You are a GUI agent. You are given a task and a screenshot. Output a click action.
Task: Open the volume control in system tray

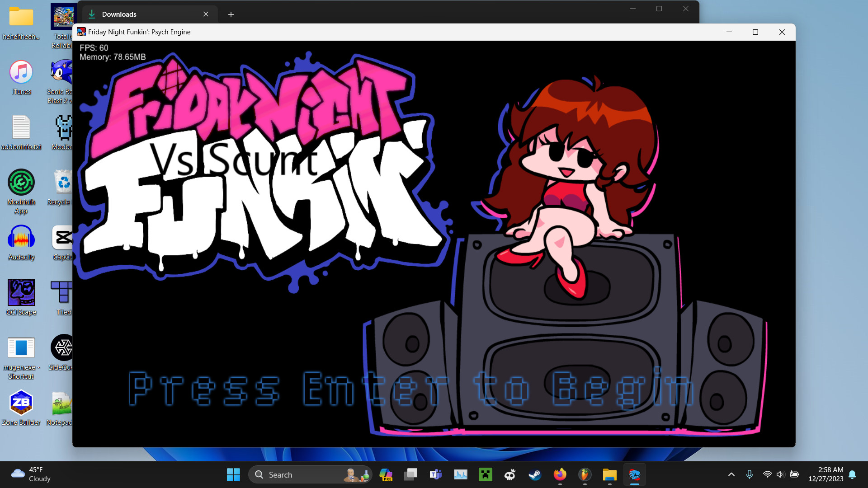point(780,474)
